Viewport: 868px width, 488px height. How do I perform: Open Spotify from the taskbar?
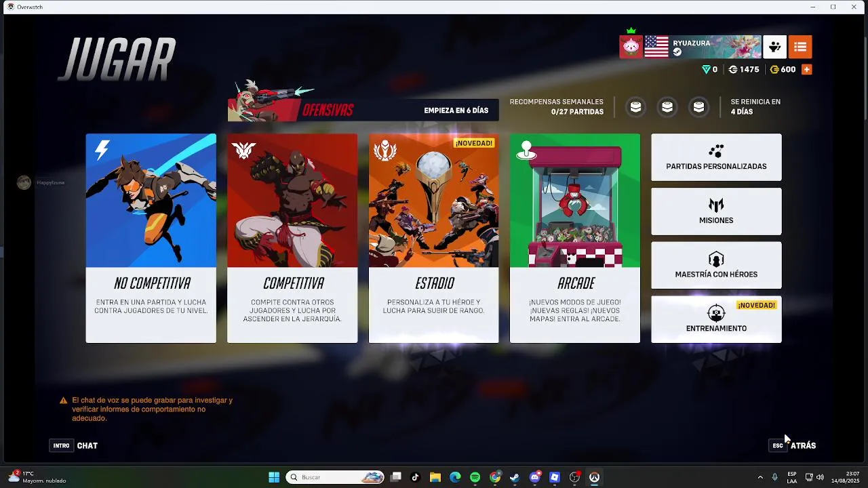tap(475, 477)
